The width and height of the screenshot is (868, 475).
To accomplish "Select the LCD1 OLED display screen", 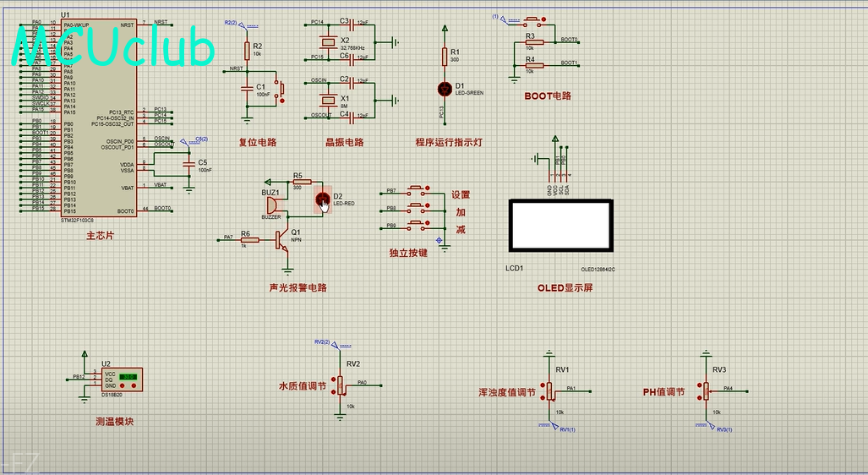I will (x=560, y=226).
